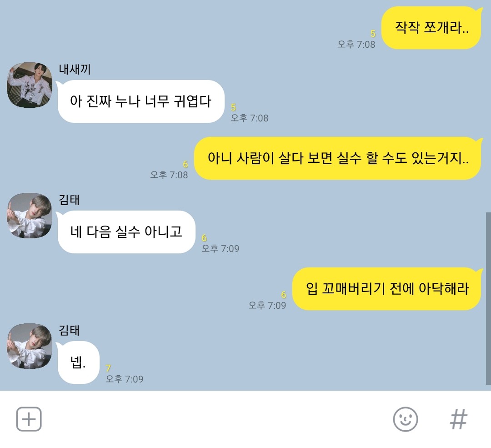Open the 김태 avatar beside 넵.
The height and width of the screenshot is (448, 491).
[30, 346]
